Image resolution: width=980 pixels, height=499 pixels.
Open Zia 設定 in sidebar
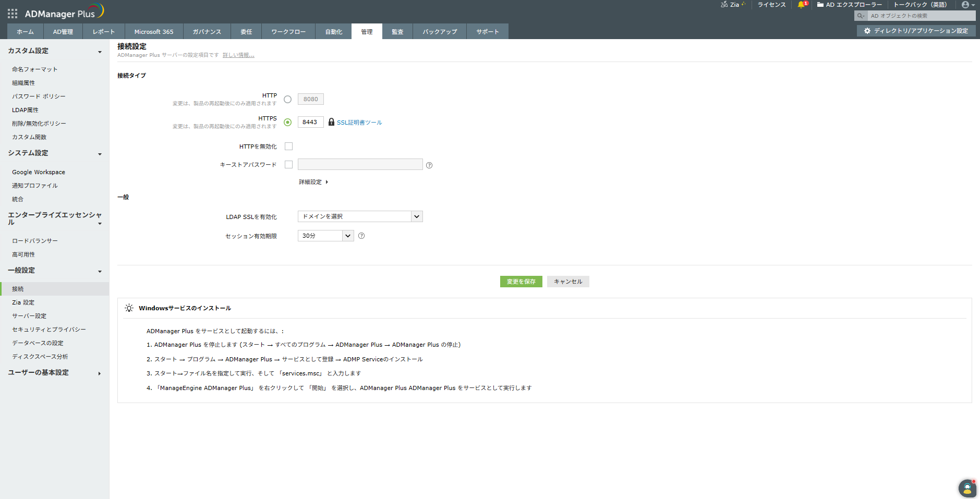pos(23,302)
